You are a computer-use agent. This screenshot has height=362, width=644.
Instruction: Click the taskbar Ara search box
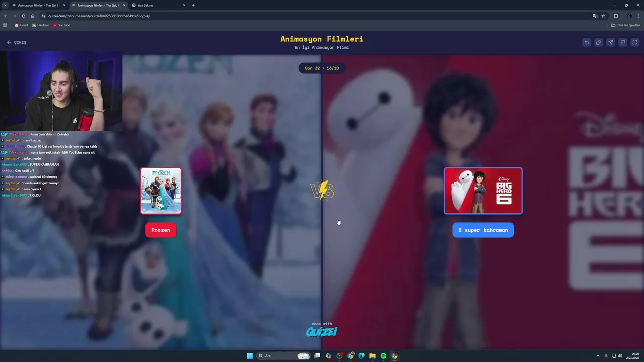click(x=284, y=356)
